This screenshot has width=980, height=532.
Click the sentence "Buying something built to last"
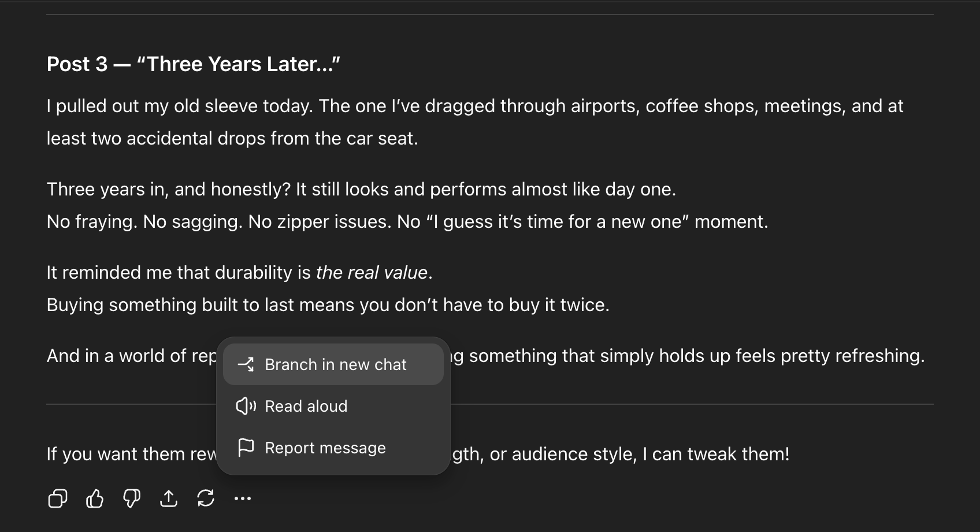pos(328,305)
